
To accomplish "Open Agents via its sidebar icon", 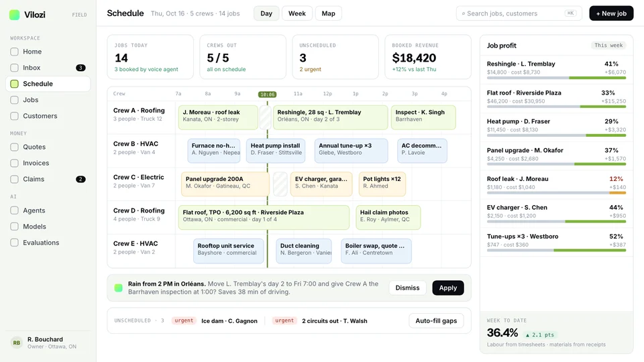I will 14,210.
